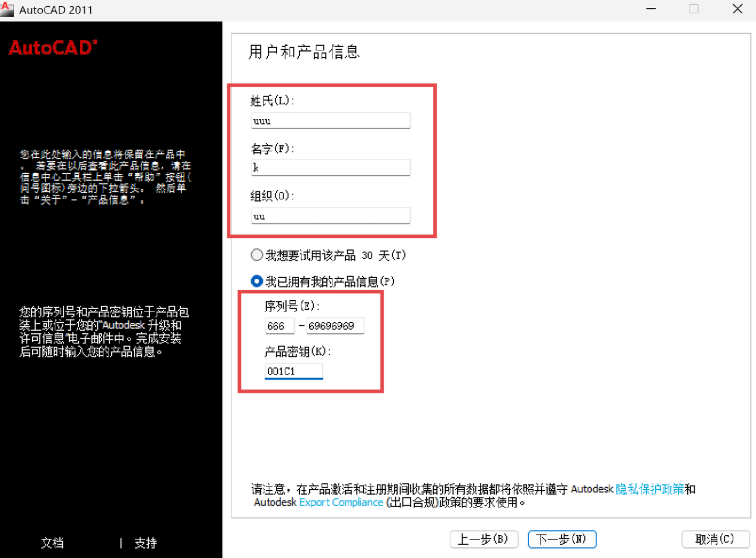Focus the 产品密钥(K) product key field
Viewport: 756px width, 558px height.
tap(293, 371)
